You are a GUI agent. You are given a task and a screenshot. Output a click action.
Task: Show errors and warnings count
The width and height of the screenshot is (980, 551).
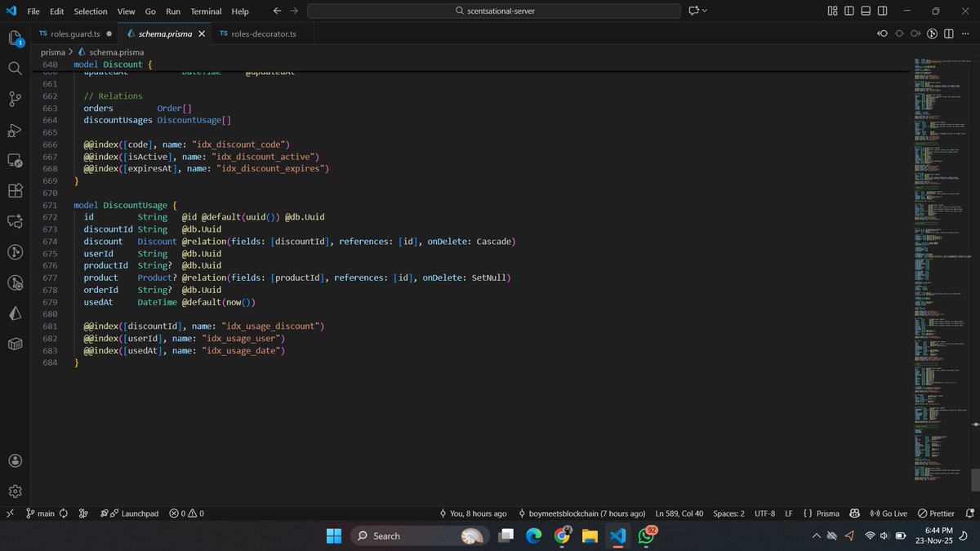coord(186,513)
